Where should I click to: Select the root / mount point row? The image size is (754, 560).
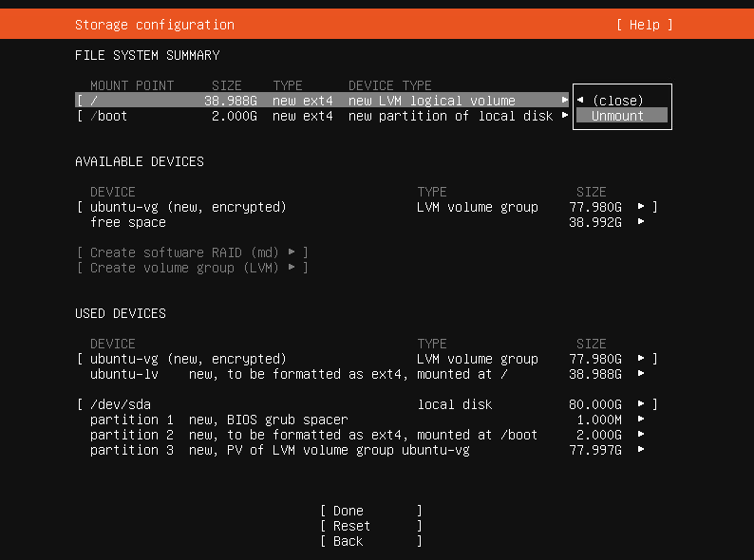(313, 101)
